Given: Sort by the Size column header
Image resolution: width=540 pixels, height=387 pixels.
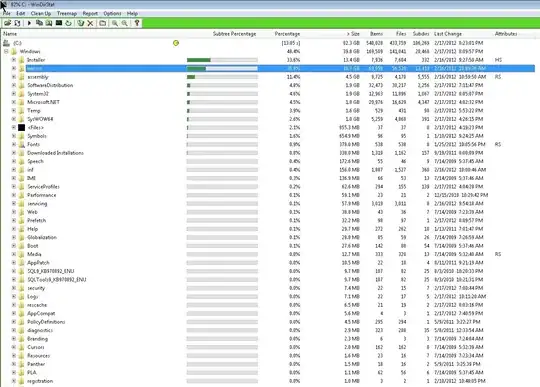Looking at the screenshot, I should pos(353,34).
